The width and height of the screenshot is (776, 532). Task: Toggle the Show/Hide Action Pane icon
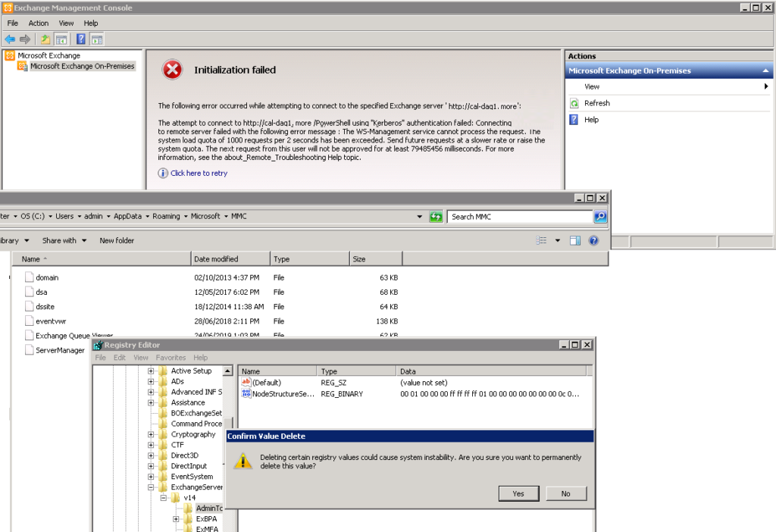(x=97, y=39)
